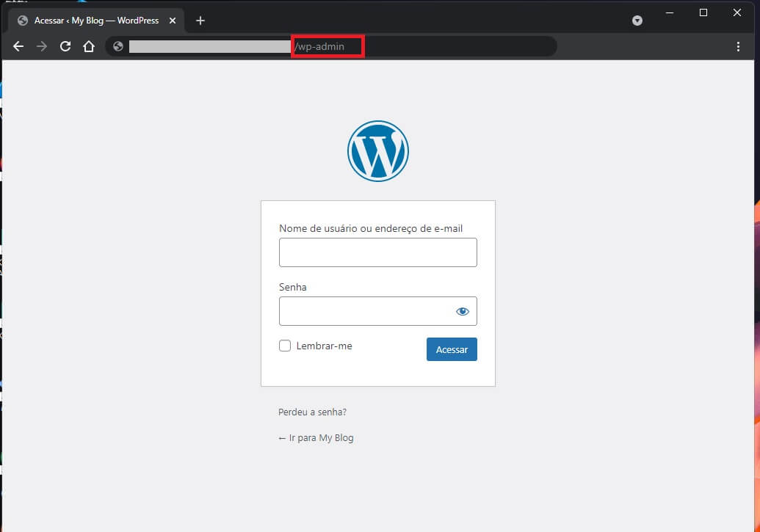Viewport: 760px width, 532px height.
Task: Close the browser window
Action: click(x=737, y=13)
